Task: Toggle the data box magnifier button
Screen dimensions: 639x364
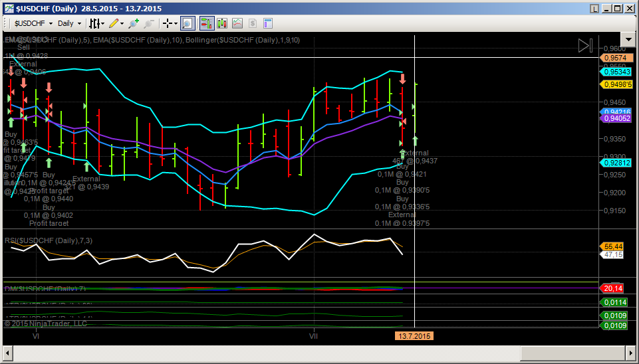Action: pyautogui.click(x=188, y=23)
